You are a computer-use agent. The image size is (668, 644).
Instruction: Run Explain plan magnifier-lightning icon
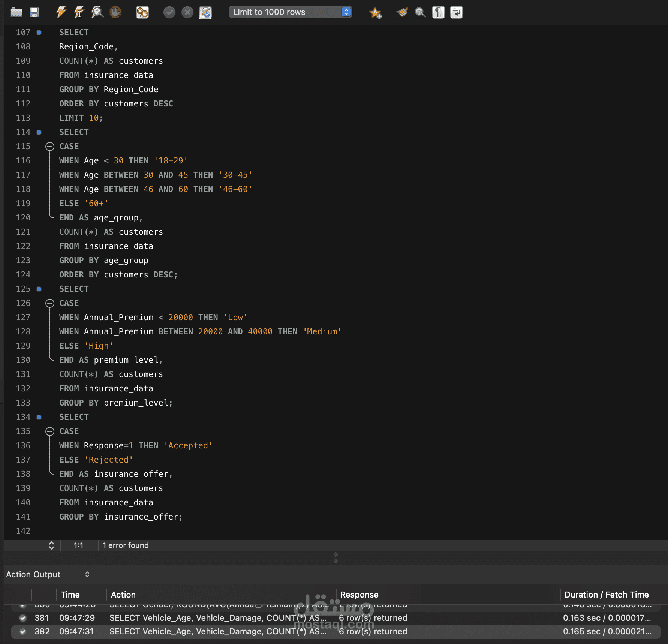[x=97, y=12]
